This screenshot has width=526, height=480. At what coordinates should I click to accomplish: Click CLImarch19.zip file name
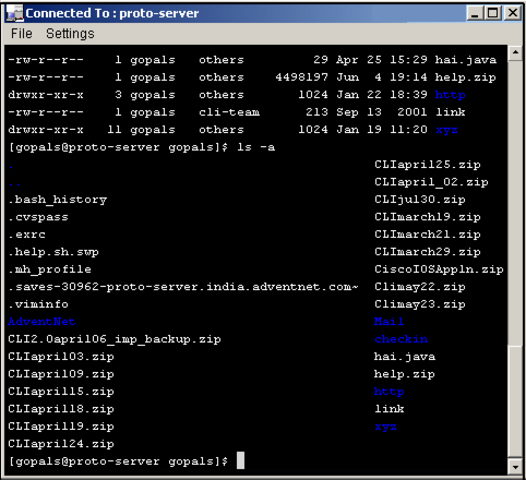pos(427,217)
